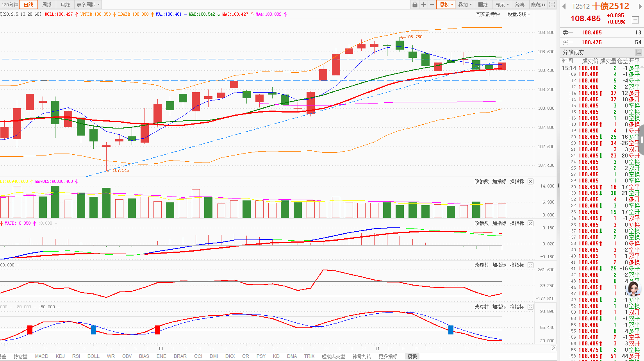Open 设置均线 moving average settings dropdown
The height and width of the screenshot is (361, 644).
coord(519,14)
